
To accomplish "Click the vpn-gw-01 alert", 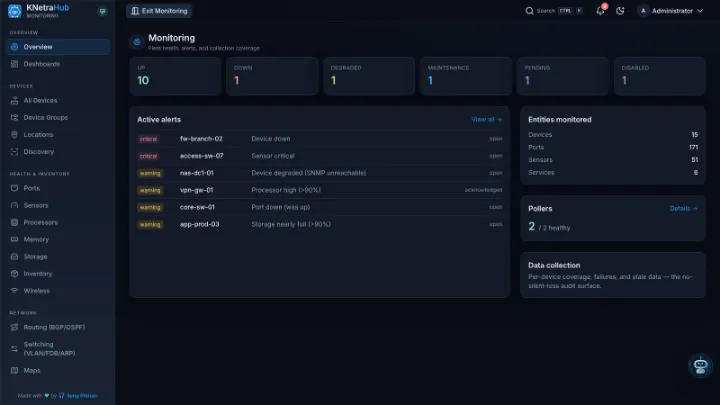I will (x=320, y=190).
